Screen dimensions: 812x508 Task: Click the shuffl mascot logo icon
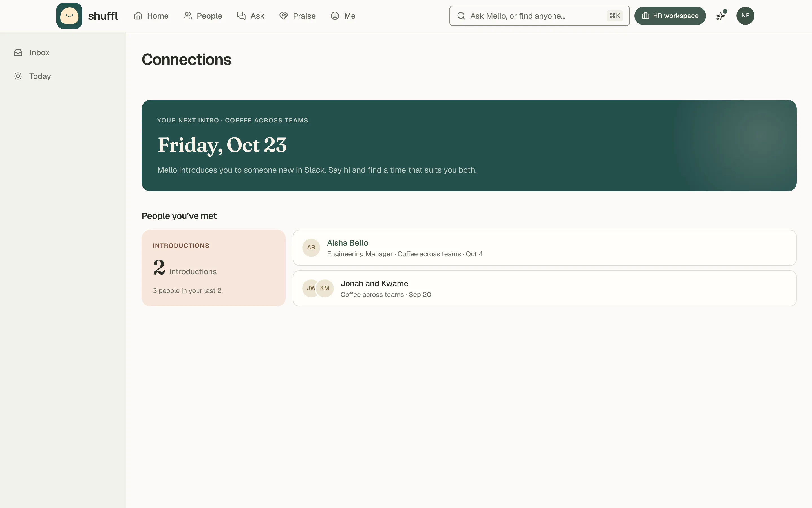pyautogui.click(x=69, y=16)
